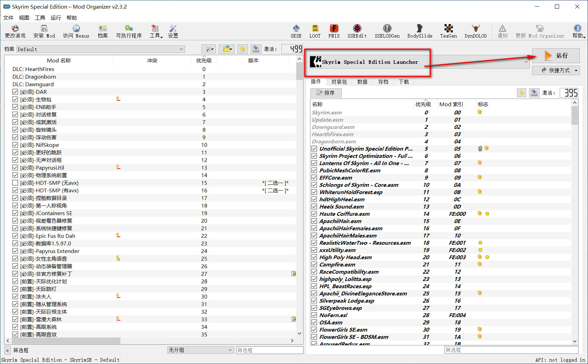Click the Install Mod toolbar icon
Screen dimensions: 588x364
44,31
